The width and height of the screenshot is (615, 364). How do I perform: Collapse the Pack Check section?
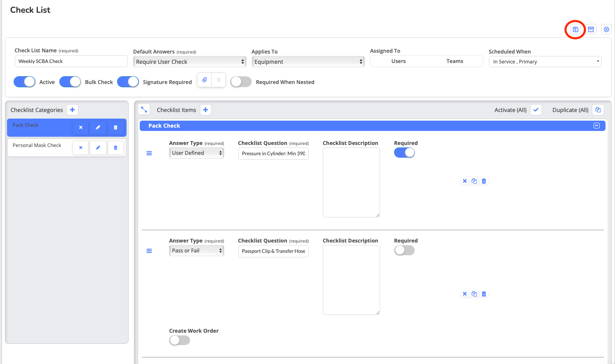(x=596, y=126)
